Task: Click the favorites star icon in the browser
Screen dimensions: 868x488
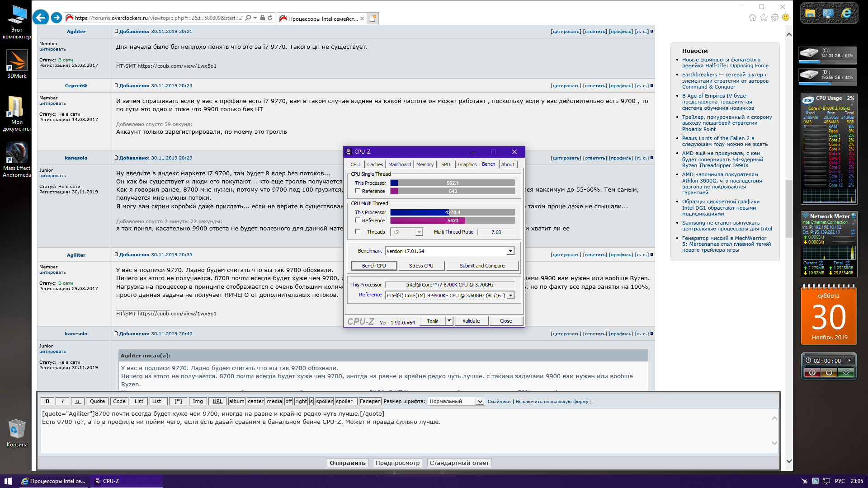Action: (764, 18)
